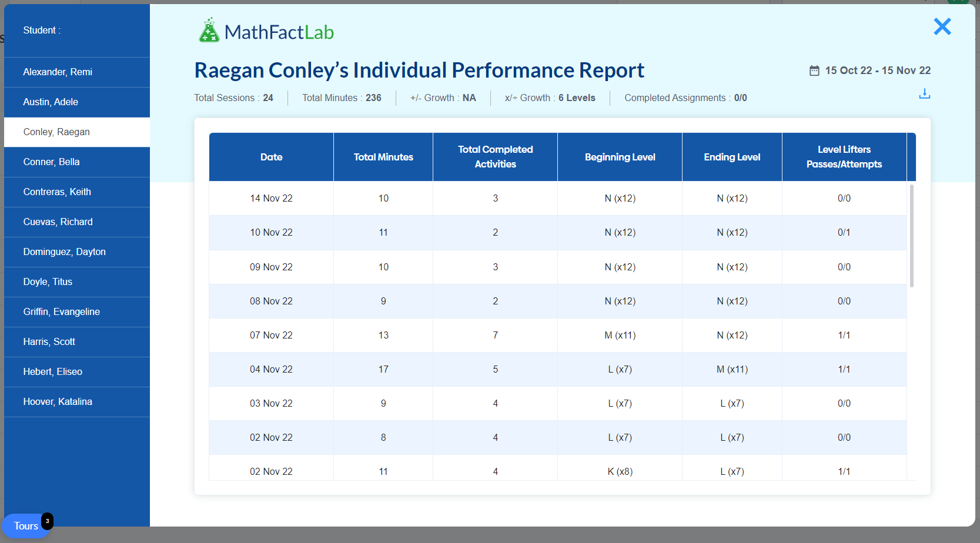Screen dimensions: 980x543
Task: Open Hoover, Katalina's report
Action: (77, 402)
